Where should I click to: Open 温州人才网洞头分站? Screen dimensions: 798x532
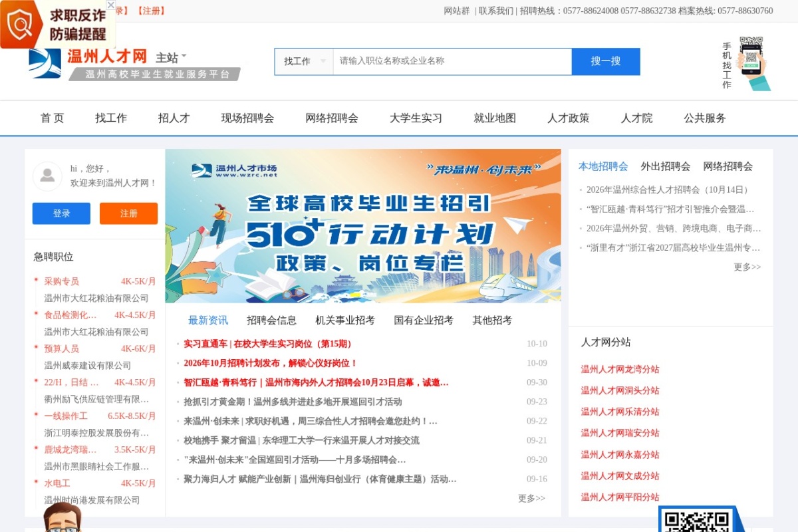point(620,390)
